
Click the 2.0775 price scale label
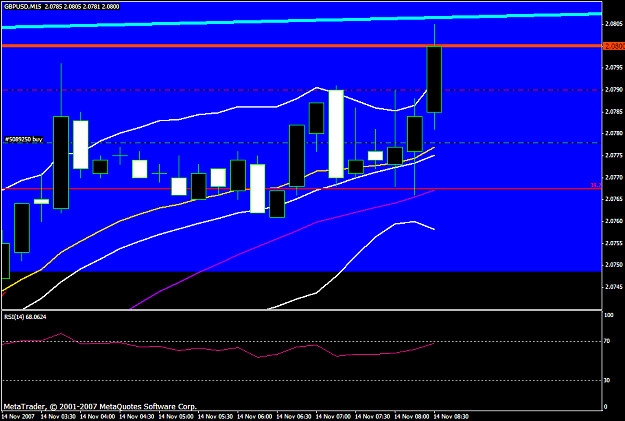(x=614, y=155)
